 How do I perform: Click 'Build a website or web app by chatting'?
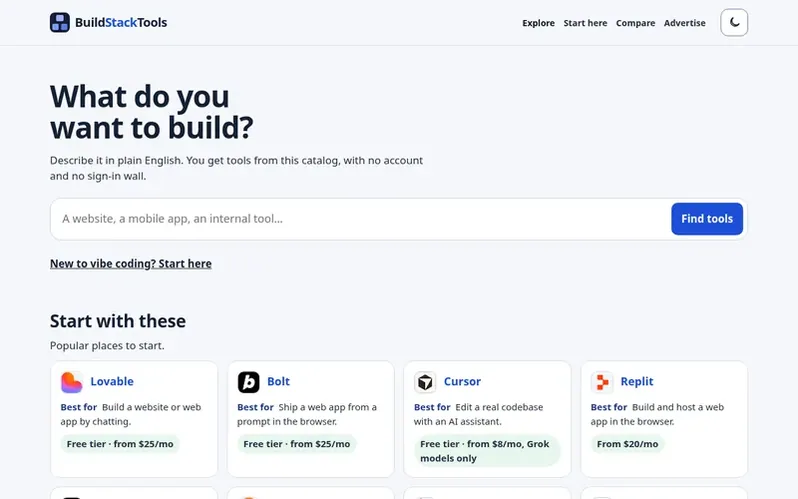(131, 414)
